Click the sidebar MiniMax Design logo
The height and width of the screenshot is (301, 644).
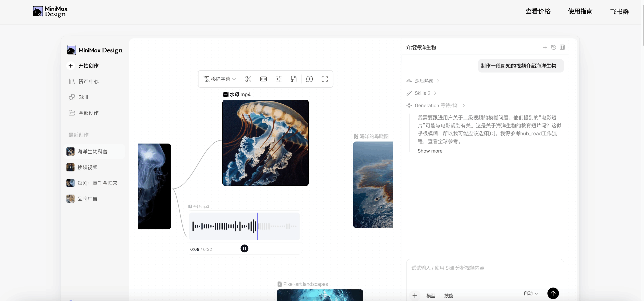point(94,50)
